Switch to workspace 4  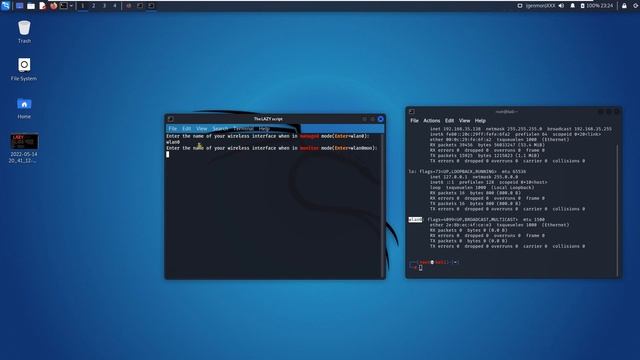[115, 6]
